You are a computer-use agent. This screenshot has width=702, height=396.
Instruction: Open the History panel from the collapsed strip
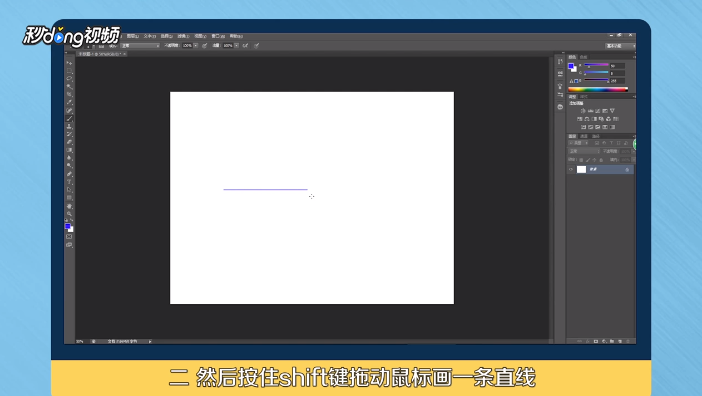pyautogui.click(x=560, y=61)
